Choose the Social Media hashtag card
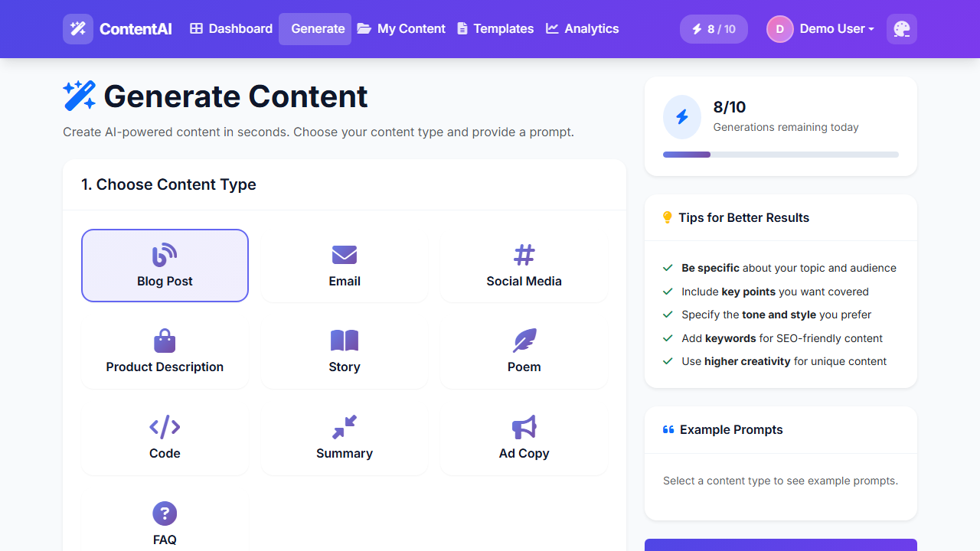 [524, 266]
